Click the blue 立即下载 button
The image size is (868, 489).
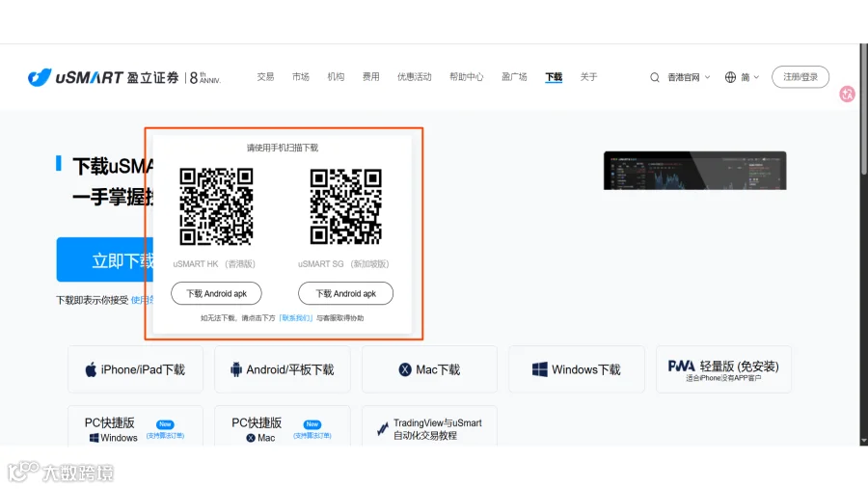point(104,259)
